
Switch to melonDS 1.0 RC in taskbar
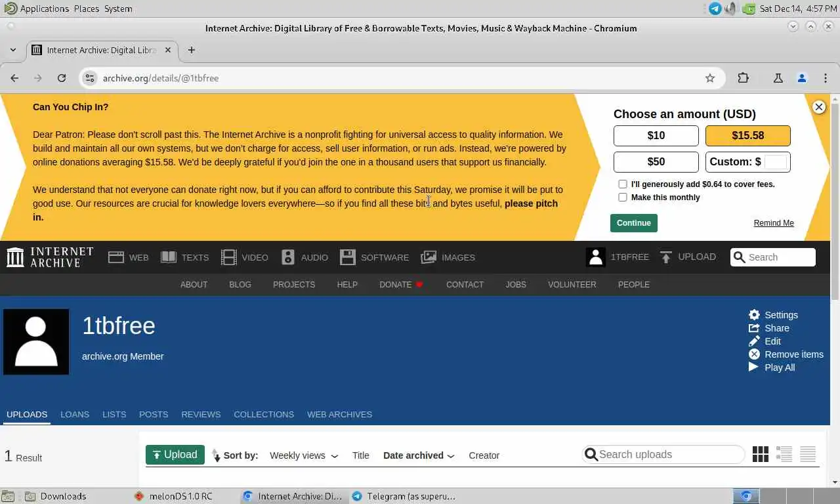tap(174, 496)
